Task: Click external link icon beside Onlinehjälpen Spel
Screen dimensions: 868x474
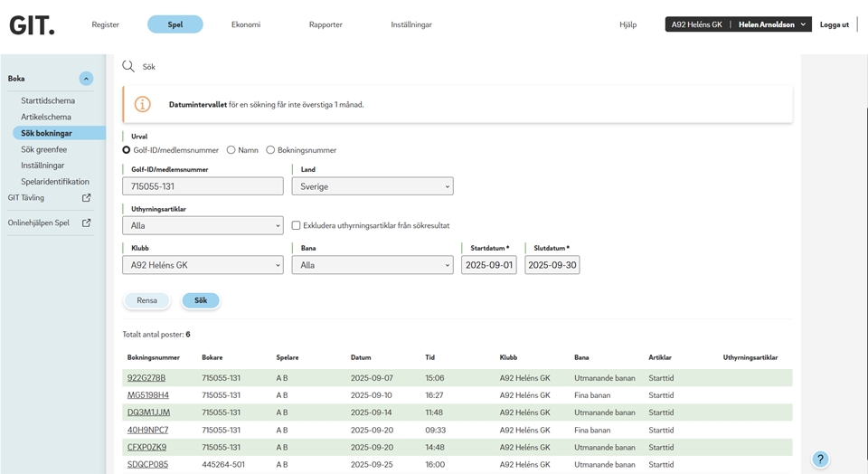Action: pos(87,223)
